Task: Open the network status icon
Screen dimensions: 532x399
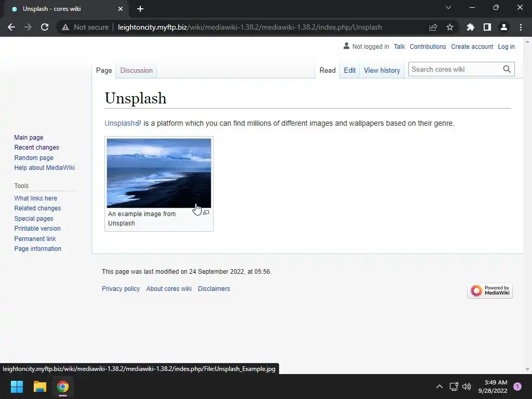Action: point(454,387)
